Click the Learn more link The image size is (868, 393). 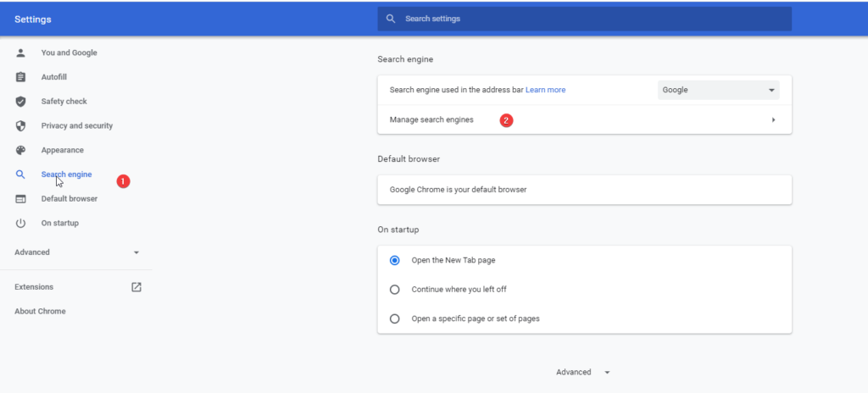point(545,90)
